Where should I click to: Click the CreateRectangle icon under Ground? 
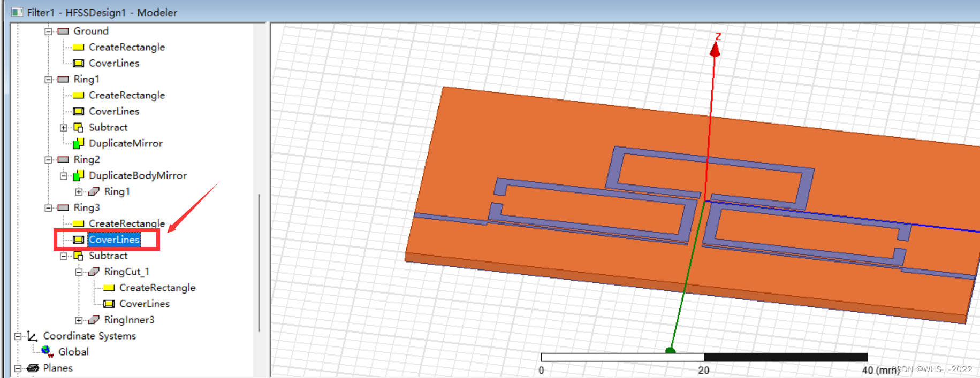point(79,48)
